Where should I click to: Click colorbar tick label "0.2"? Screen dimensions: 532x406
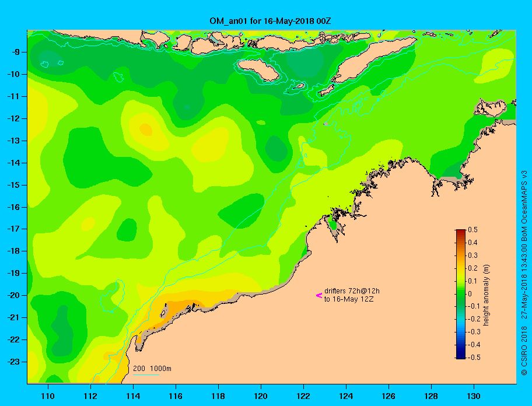[x=473, y=268]
